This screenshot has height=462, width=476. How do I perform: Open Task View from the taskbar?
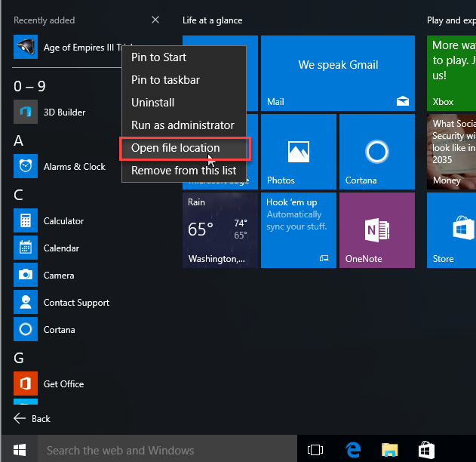pyautogui.click(x=315, y=450)
